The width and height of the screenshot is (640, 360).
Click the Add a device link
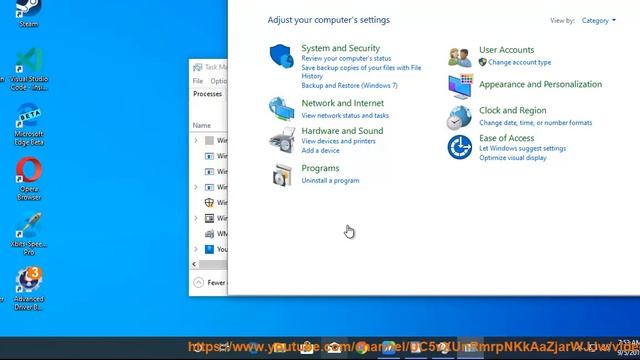pos(320,151)
